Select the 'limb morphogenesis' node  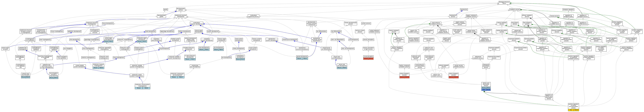pyautogui.click(x=88, y=49)
